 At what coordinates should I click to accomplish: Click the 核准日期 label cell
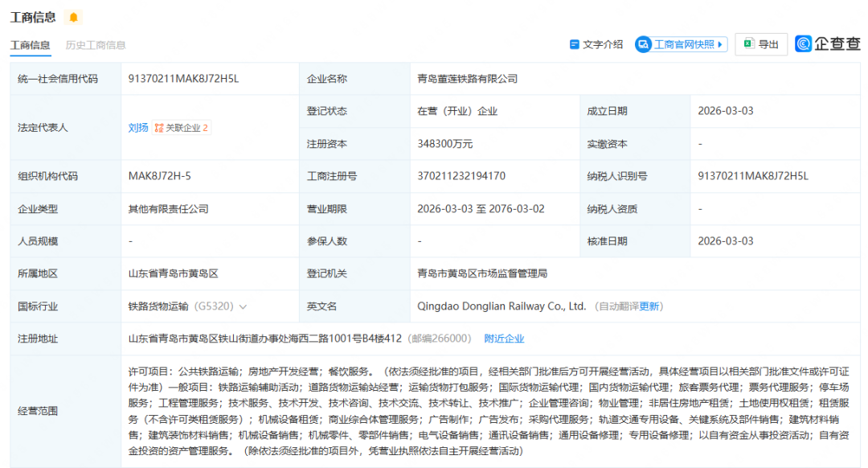635,241
